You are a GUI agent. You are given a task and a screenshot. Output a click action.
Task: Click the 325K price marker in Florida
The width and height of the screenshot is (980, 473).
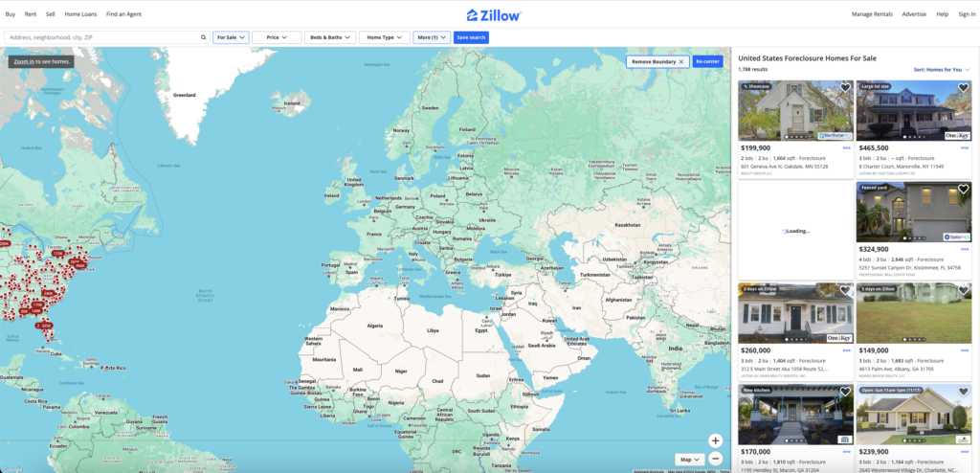pyautogui.click(x=45, y=326)
